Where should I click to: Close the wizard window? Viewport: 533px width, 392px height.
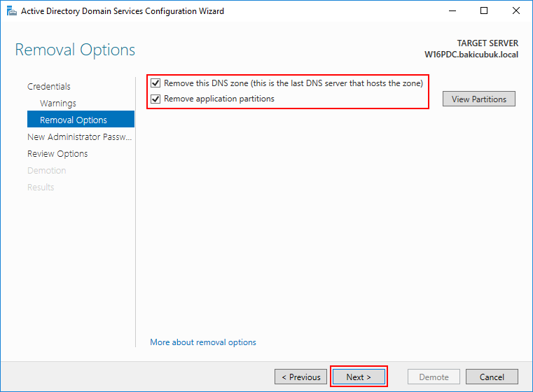click(x=515, y=11)
